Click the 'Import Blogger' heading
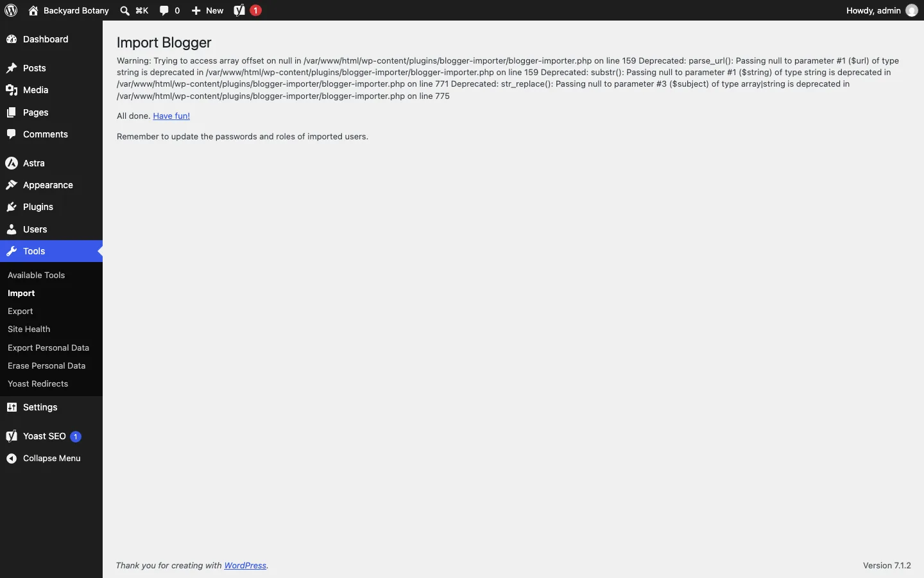The image size is (924, 578). (164, 42)
